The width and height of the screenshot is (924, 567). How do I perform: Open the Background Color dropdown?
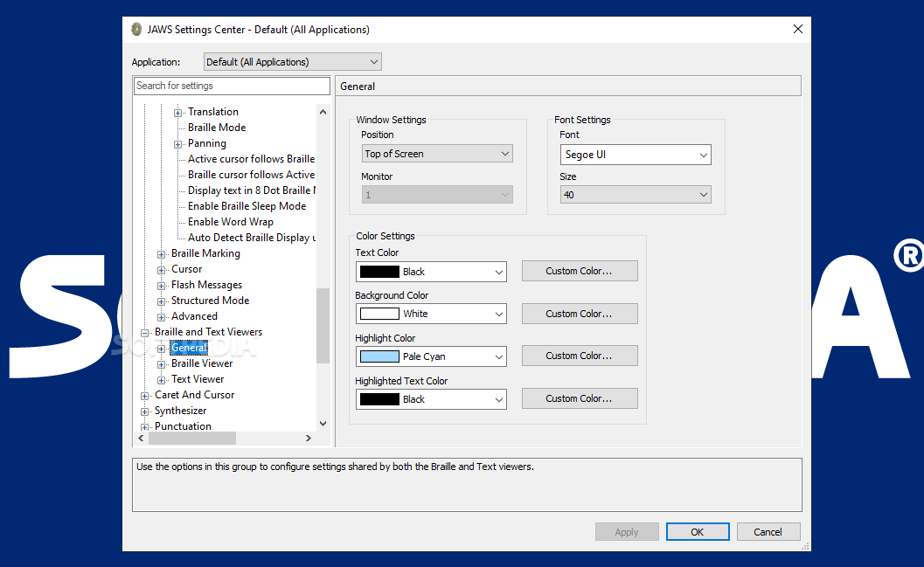tap(431, 314)
